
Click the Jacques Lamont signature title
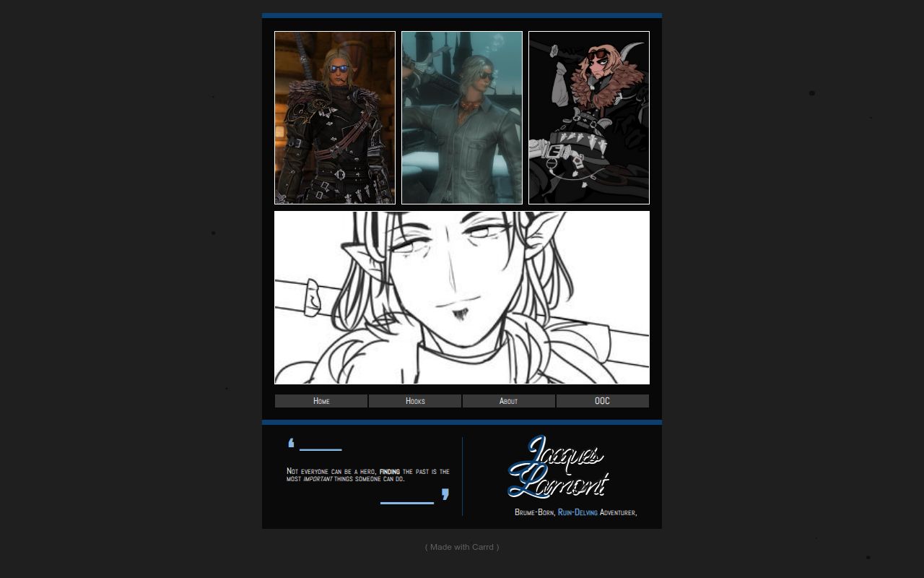pyautogui.click(x=559, y=467)
